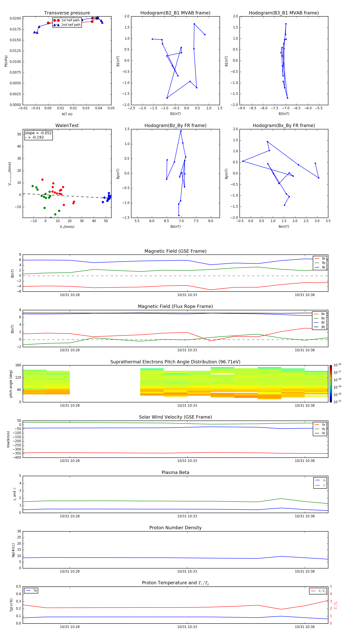Click the V_A(km/s) x-axis label
The image size is (351, 644).
point(67,227)
